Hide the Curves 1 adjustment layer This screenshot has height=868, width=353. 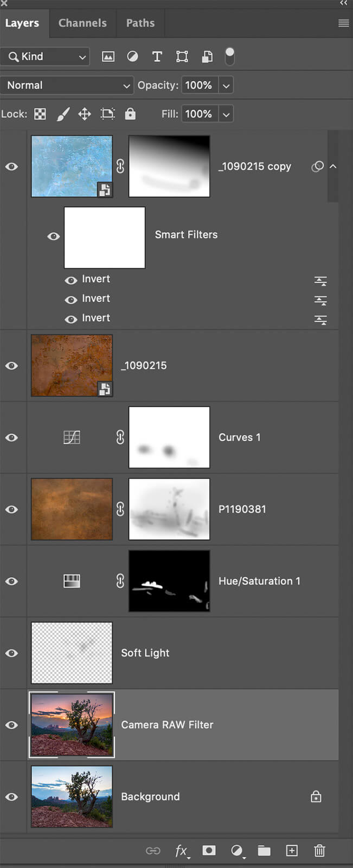pyautogui.click(x=11, y=438)
